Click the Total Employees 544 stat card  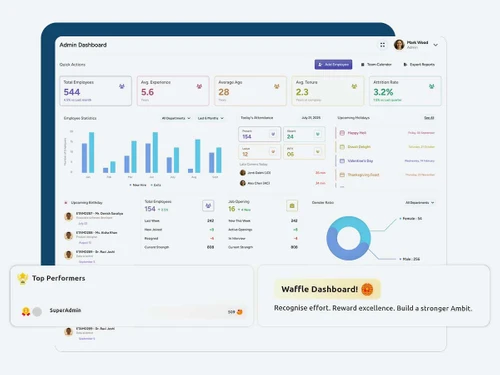(96, 91)
